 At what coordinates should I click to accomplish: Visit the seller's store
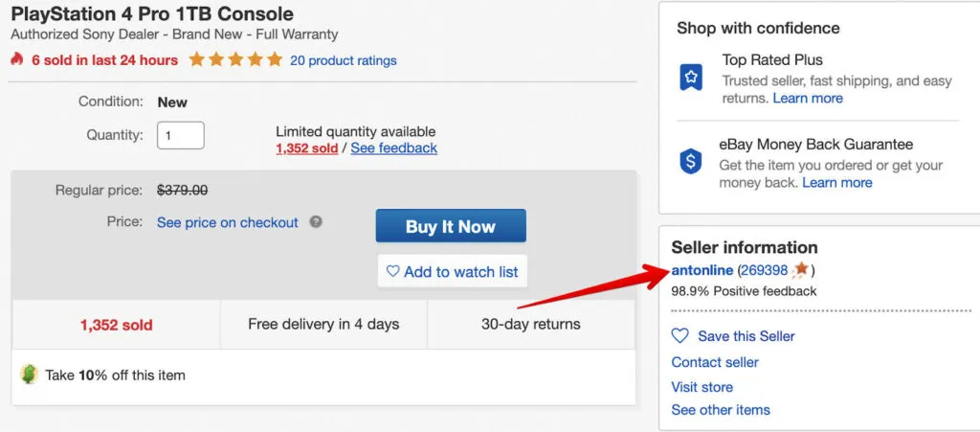tap(702, 387)
